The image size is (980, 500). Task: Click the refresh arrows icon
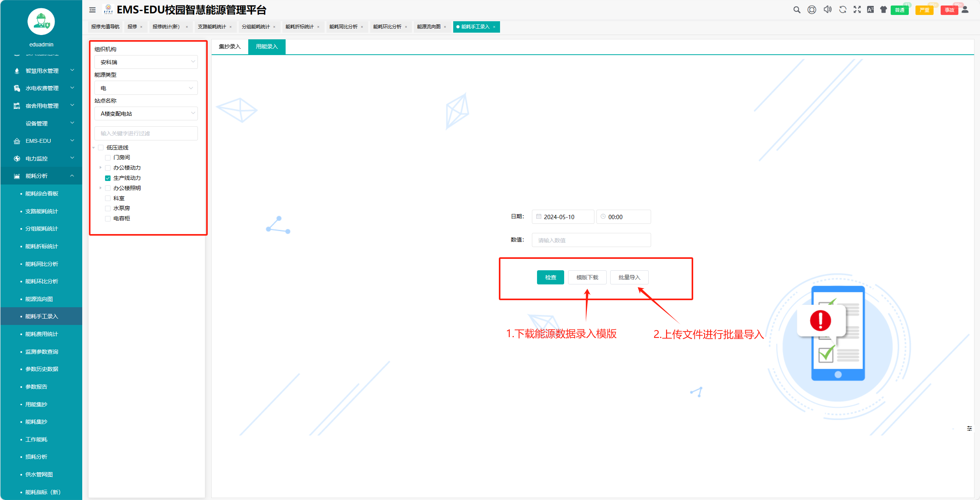[x=843, y=10]
